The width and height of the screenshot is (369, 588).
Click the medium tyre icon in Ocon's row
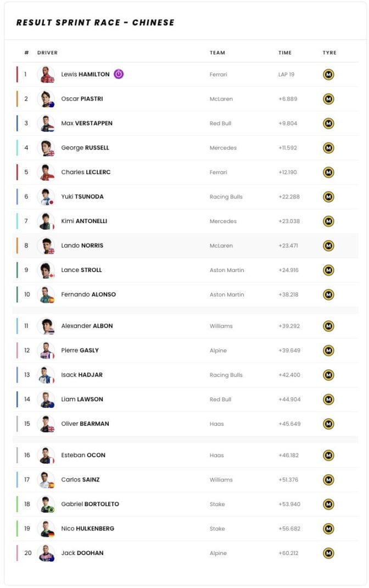point(328,455)
